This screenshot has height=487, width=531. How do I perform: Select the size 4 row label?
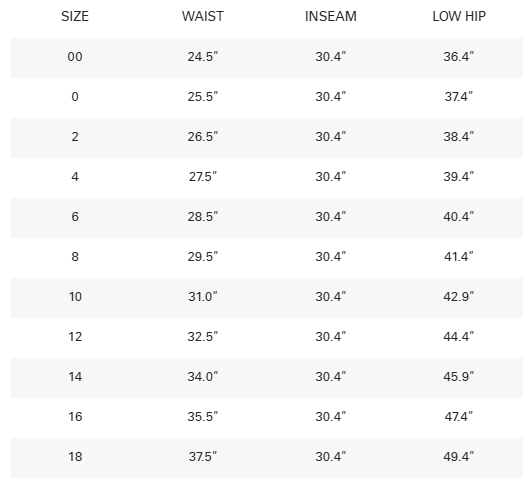75,176
